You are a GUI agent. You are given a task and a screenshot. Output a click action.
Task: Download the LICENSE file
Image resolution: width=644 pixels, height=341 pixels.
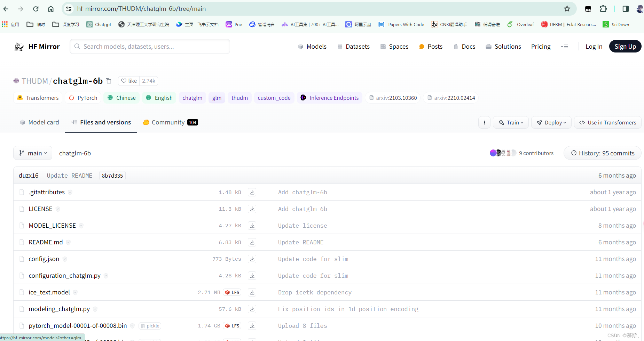coord(252,209)
